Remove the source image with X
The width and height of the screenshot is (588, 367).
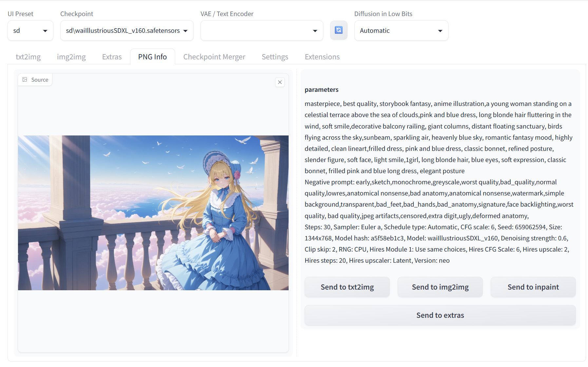click(280, 82)
